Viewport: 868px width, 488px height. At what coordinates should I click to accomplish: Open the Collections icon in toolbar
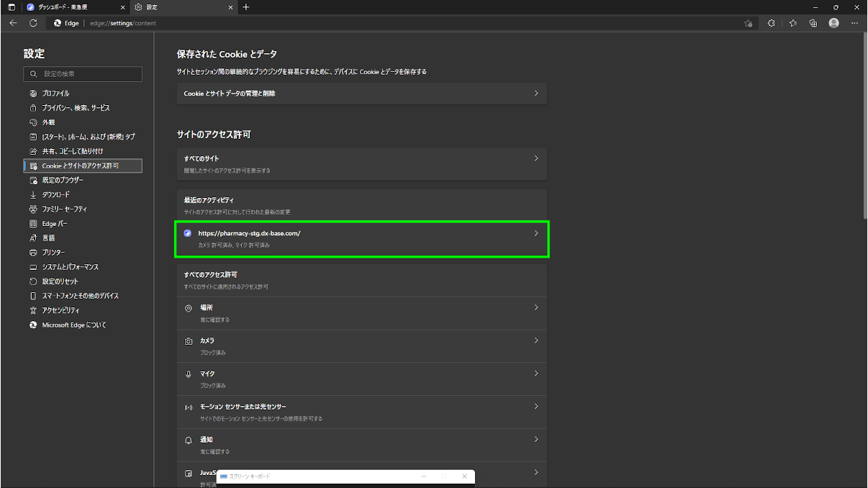coord(813,23)
